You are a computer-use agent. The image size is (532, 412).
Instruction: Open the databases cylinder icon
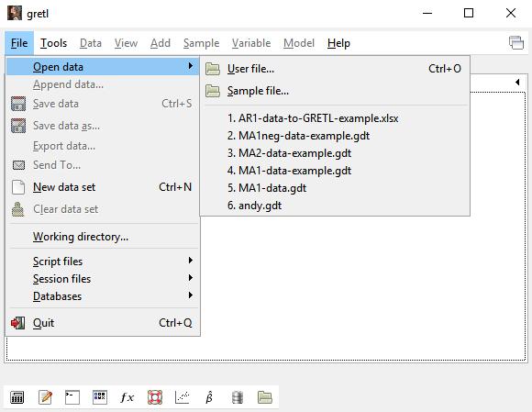238,397
